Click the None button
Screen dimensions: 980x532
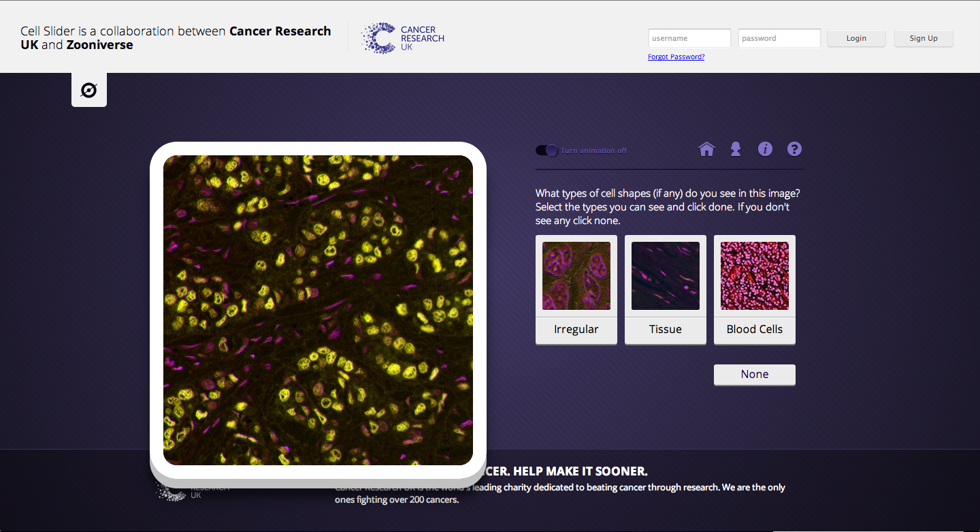tap(755, 375)
